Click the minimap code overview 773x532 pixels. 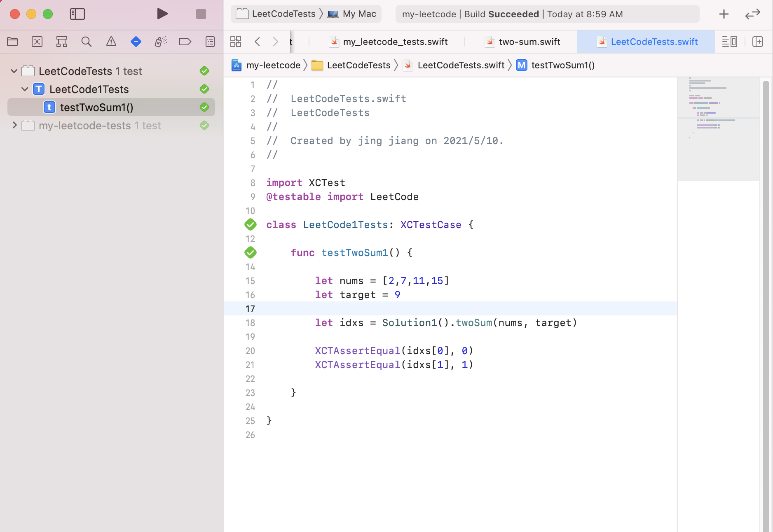pos(718,129)
